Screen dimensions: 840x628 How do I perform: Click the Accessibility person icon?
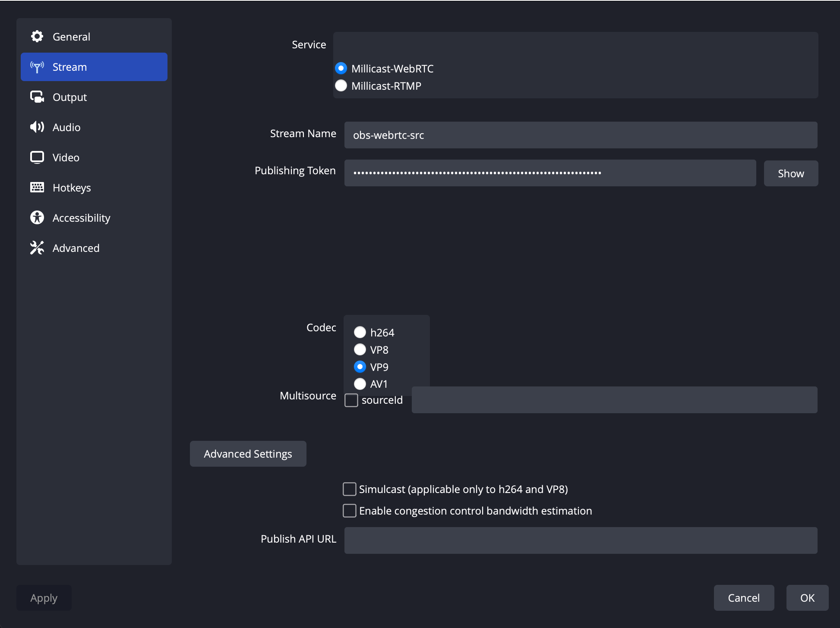(37, 218)
